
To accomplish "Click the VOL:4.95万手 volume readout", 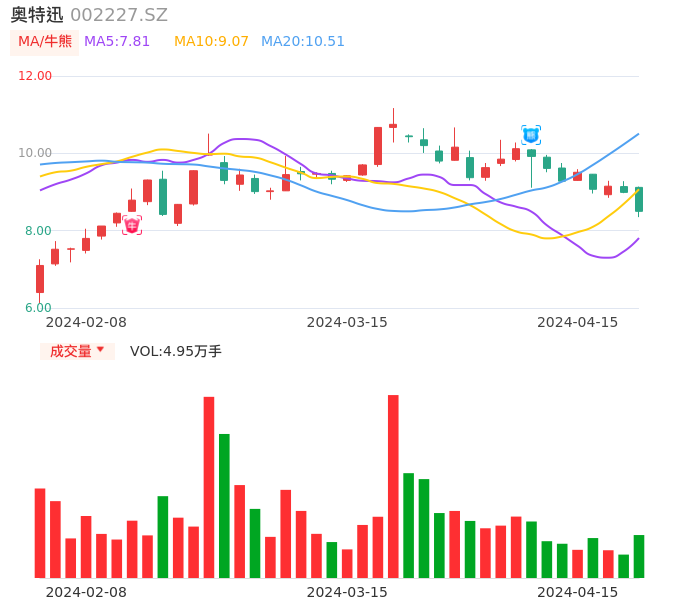I will tap(176, 351).
